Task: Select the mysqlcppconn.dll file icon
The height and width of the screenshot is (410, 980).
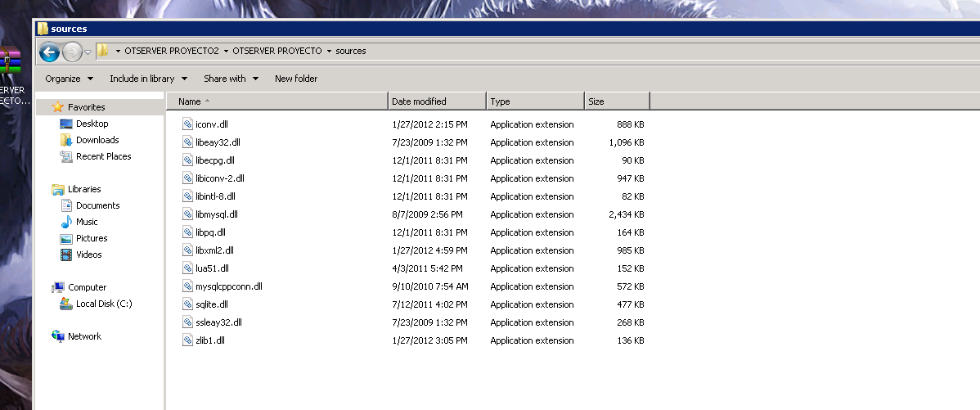Action: [187, 286]
